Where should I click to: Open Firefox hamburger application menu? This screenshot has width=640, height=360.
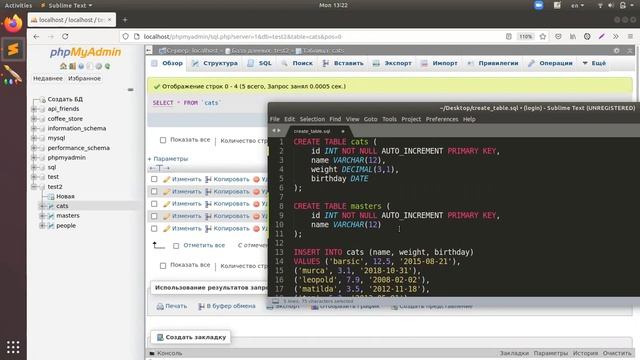[630, 36]
